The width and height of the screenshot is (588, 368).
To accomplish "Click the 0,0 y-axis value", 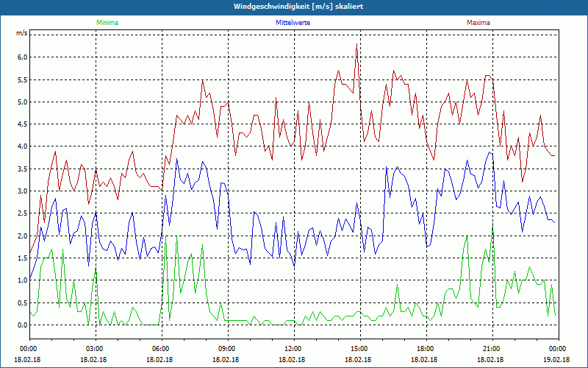I will [22, 325].
